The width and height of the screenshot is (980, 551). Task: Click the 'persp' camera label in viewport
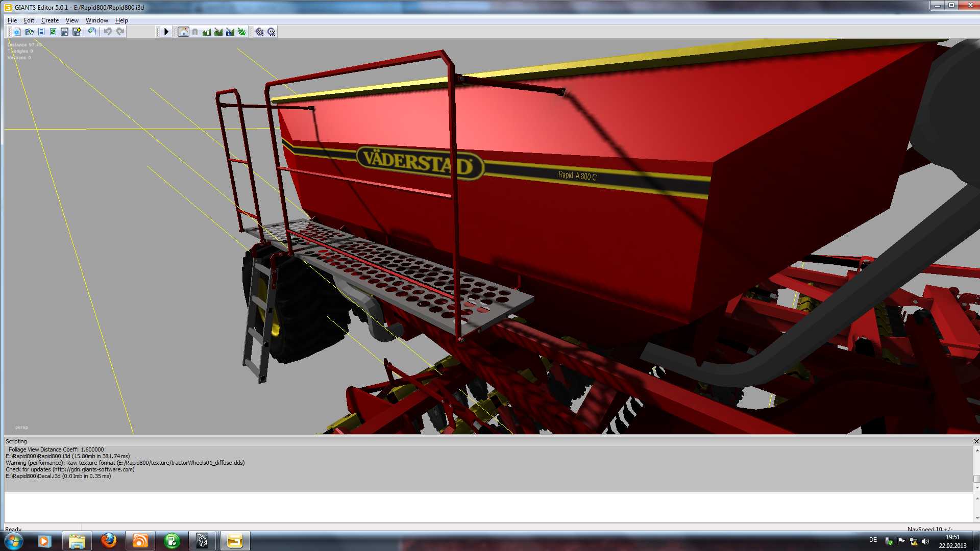click(x=21, y=428)
